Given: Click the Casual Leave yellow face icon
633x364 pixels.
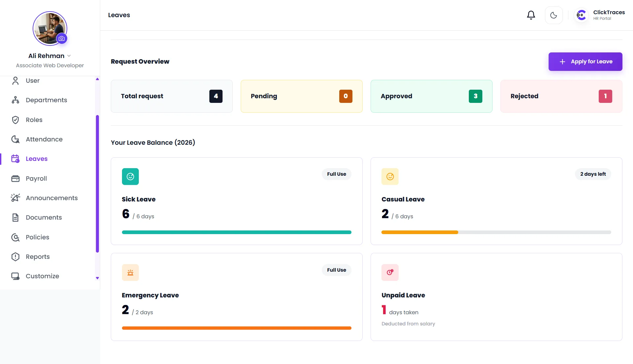Looking at the screenshot, I should [x=390, y=177].
